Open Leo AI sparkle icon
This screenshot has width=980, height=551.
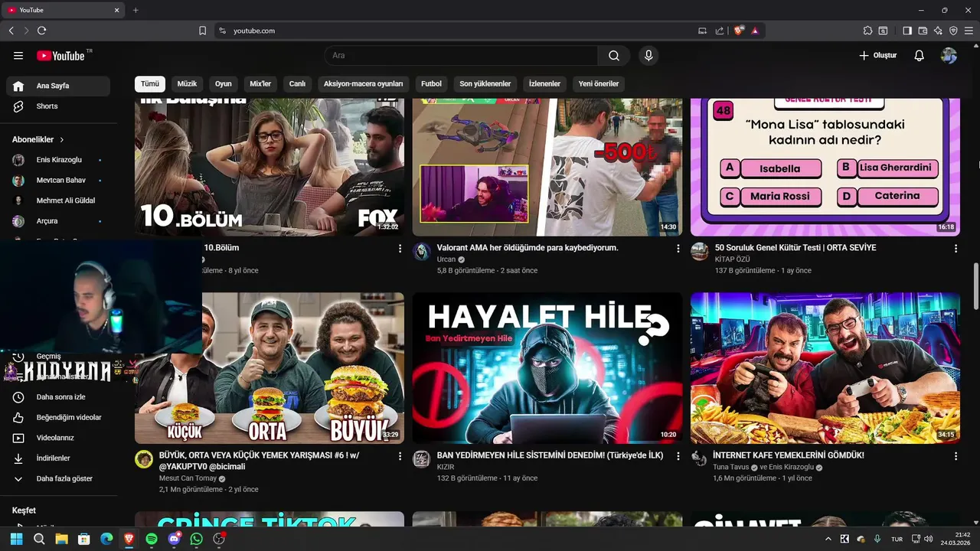(938, 31)
